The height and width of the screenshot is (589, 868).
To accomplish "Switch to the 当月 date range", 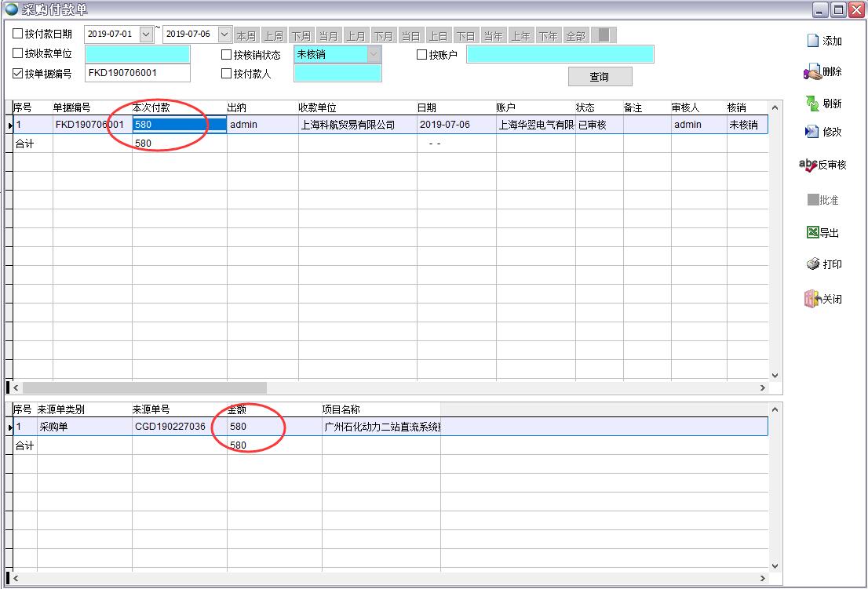I will [330, 35].
